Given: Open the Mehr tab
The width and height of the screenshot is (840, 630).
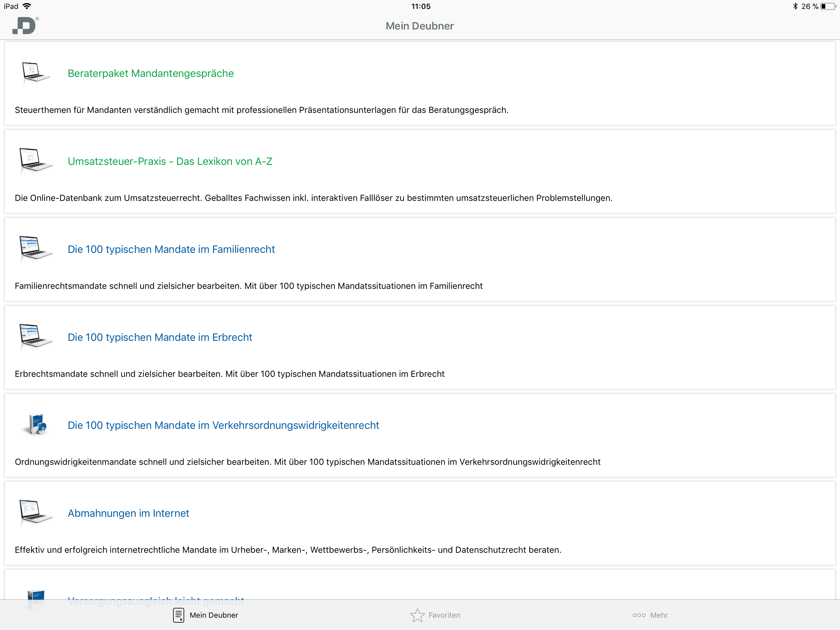Looking at the screenshot, I should coord(650,615).
